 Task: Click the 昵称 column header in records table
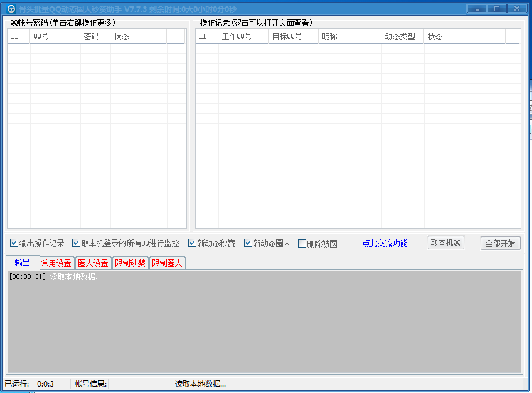(x=350, y=36)
